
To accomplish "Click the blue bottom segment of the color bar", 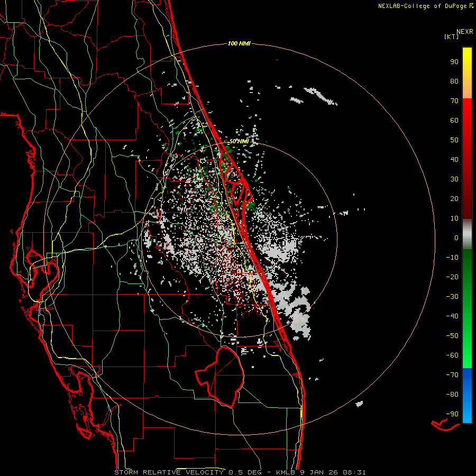I will point(467,396).
